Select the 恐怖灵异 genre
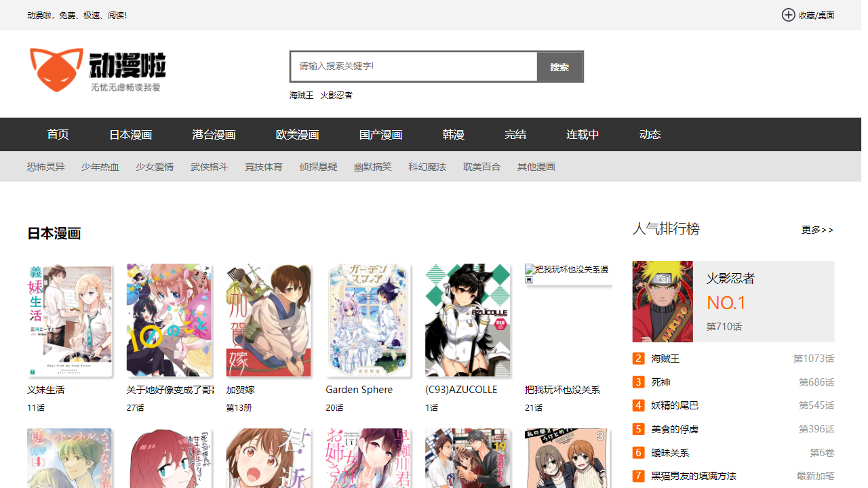The height and width of the screenshot is (488, 868). [46, 167]
